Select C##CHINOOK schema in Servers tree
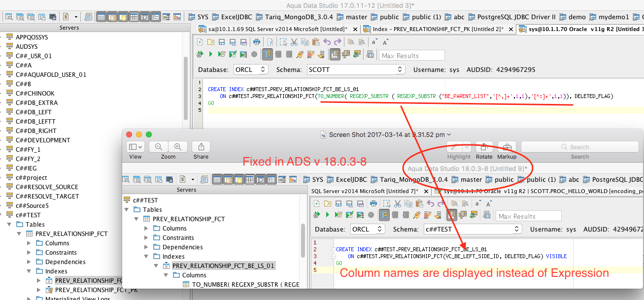This screenshot has width=644, height=300. tap(35, 93)
